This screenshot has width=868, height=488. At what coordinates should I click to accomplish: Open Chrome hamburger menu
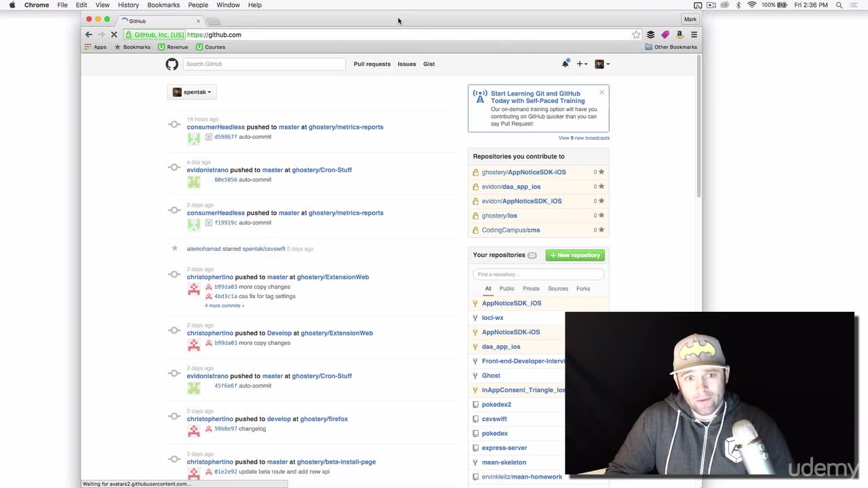[x=694, y=35]
